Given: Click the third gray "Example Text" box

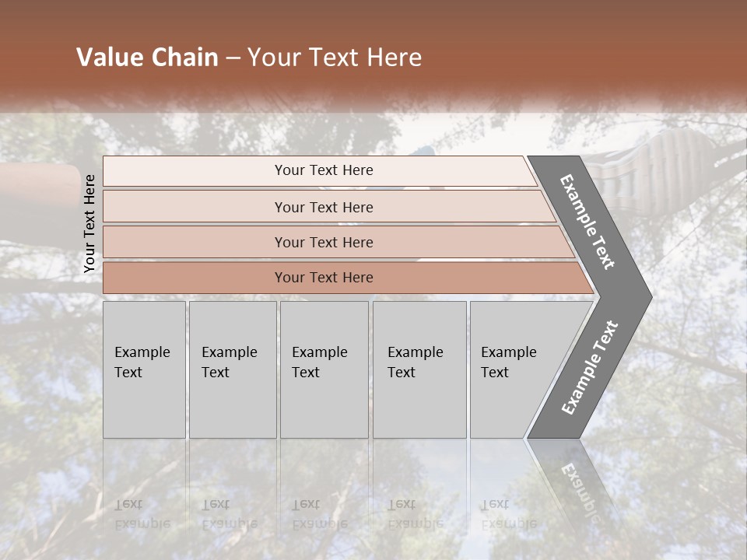Looking at the screenshot, I should pyautogui.click(x=323, y=369).
